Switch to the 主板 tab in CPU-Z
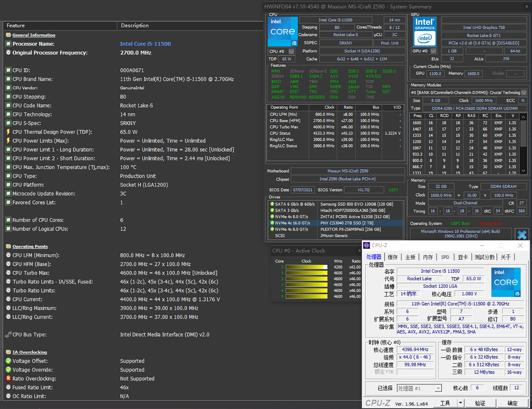 [410, 257]
